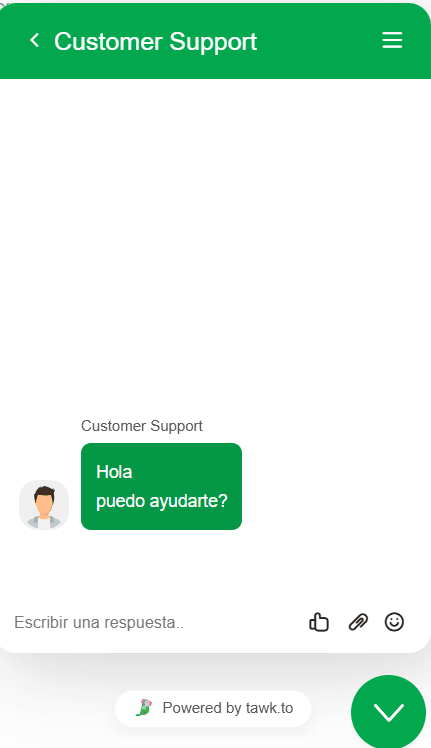Screen dimensions: 431x748
Task: Focus the 'Escribir una respuesta..' field
Action: [x=153, y=622]
